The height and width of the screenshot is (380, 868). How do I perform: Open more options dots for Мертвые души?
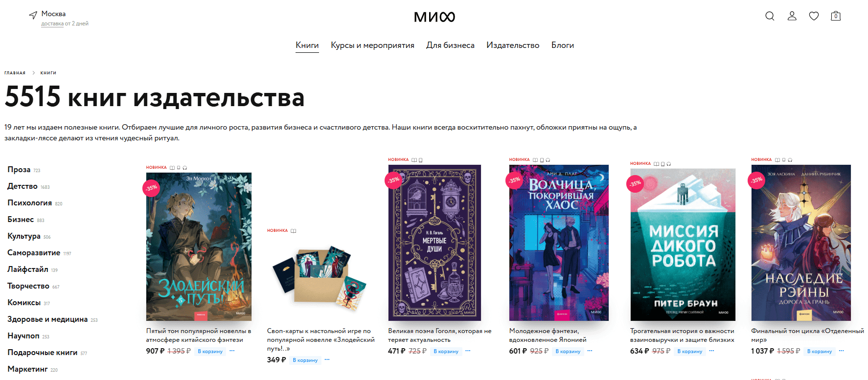pyautogui.click(x=468, y=351)
